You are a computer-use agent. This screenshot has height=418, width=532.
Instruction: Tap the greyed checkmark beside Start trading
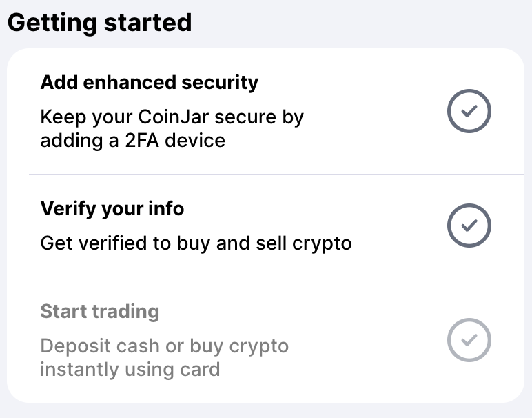(469, 340)
